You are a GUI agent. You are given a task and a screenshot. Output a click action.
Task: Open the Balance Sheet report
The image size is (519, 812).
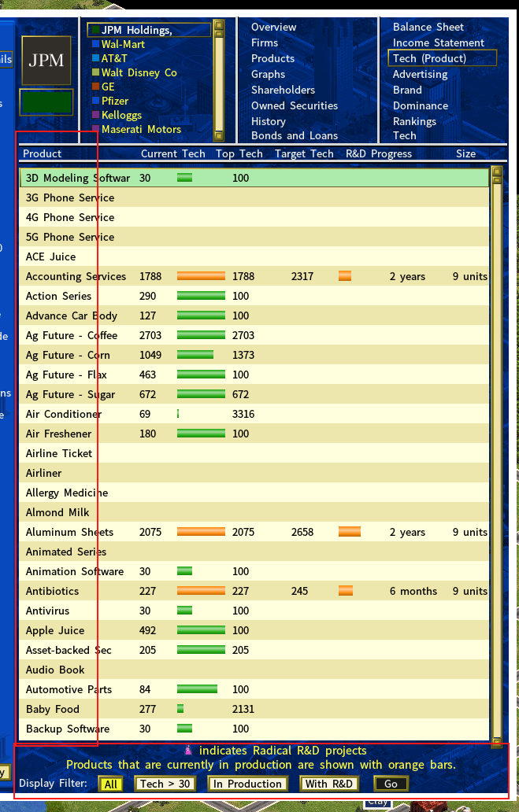(x=428, y=27)
